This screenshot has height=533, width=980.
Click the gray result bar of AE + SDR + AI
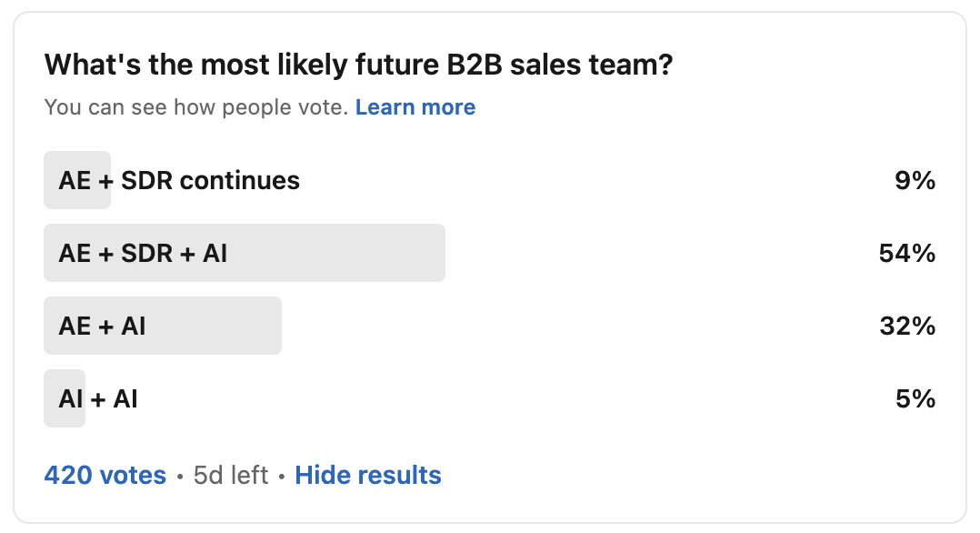(245, 253)
